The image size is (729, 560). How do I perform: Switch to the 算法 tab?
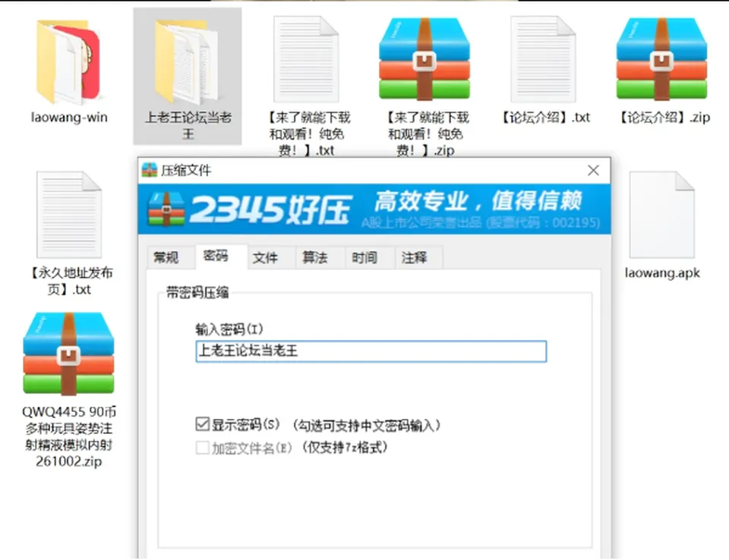coord(315,257)
